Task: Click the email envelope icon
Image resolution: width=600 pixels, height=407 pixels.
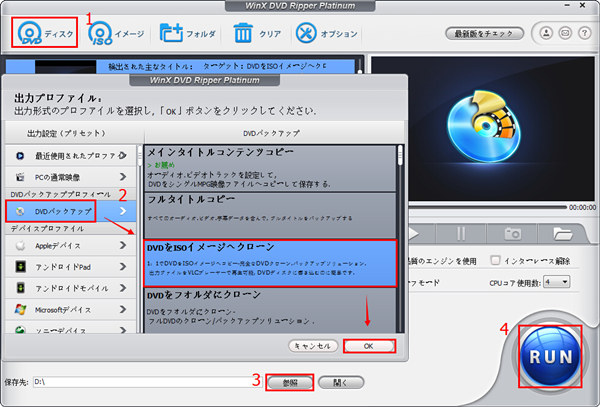Action: (x=565, y=33)
